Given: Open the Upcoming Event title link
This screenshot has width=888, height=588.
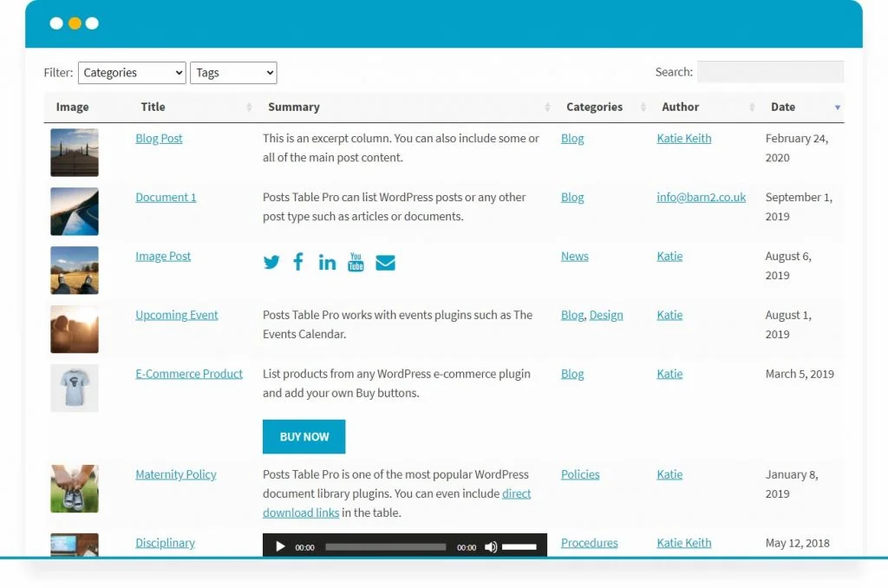Looking at the screenshot, I should click(x=177, y=315).
